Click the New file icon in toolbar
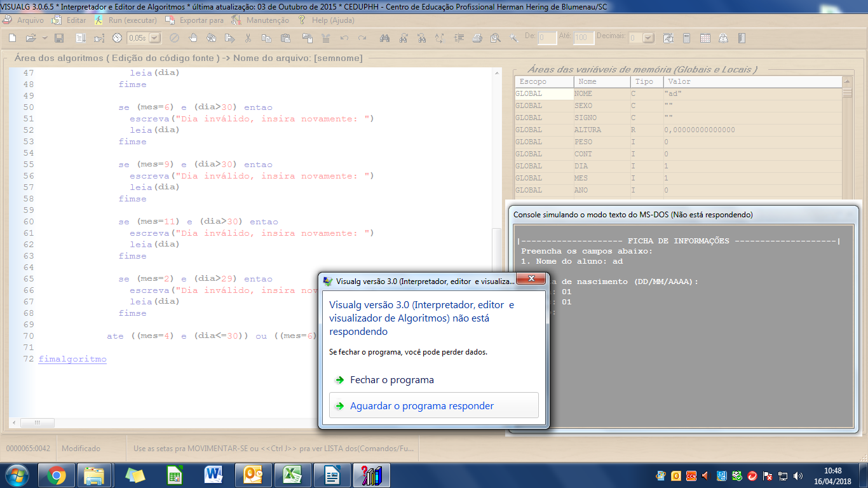Image resolution: width=868 pixels, height=488 pixels. [13, 38]
